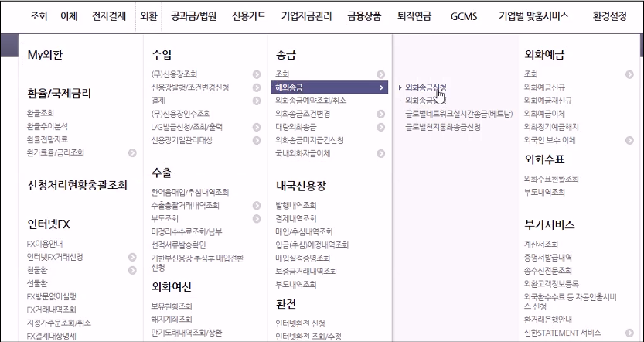Open (무)신용장인수조회

pyautogui.click(x=181, y=114)
